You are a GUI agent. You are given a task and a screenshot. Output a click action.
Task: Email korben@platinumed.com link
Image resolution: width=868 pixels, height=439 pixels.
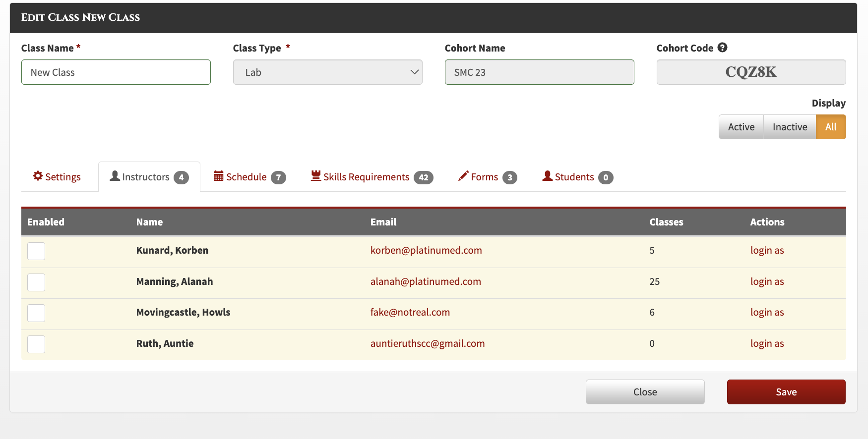tap(426, 250)
